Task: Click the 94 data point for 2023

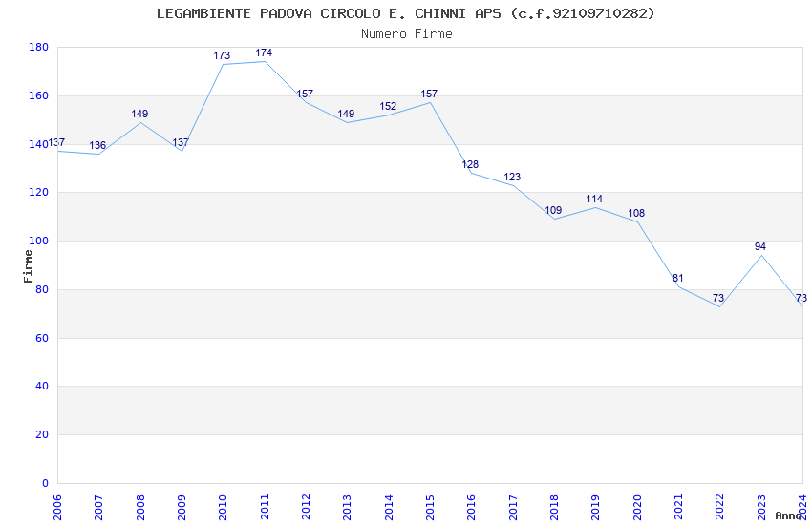Action: 761,256
